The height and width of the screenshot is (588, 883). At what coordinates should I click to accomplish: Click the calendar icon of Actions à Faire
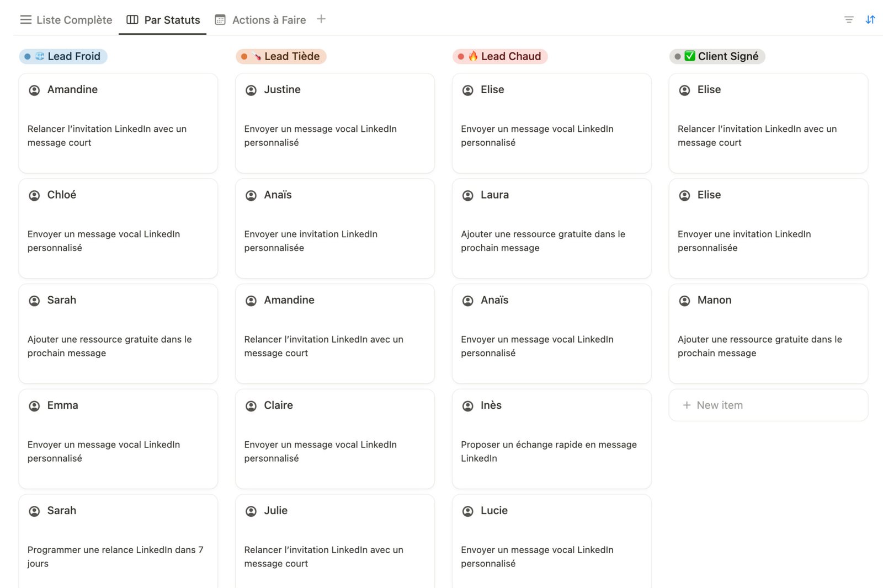point(220,20)
